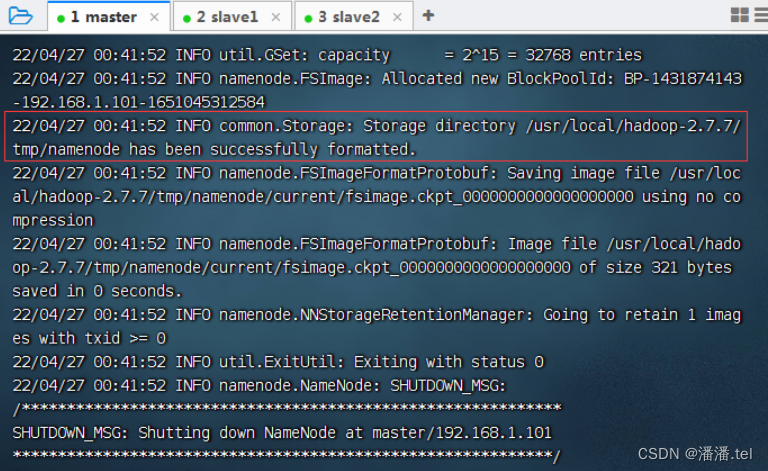
Task: Click 'es with txid >= 0' text
Action: (x=89, y=338)
